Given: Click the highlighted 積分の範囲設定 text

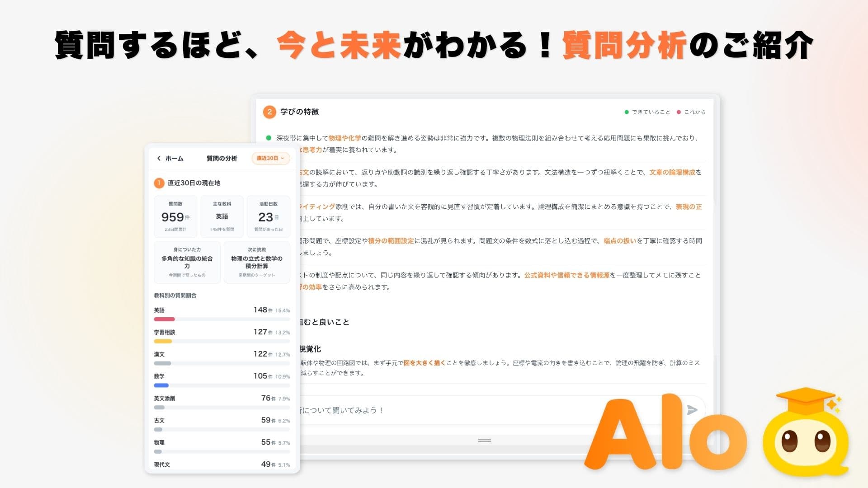Looking at the screenshot, I should (391, 241).
